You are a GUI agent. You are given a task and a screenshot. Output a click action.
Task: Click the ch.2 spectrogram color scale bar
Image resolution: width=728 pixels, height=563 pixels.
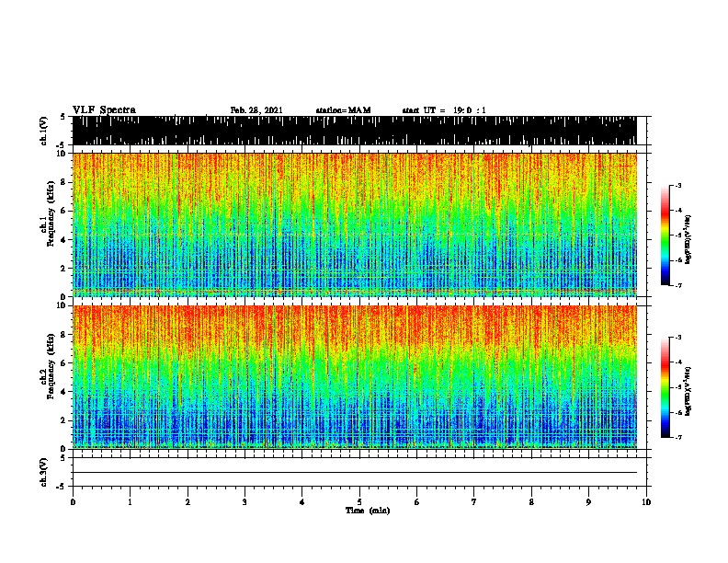tap(665, 387)
